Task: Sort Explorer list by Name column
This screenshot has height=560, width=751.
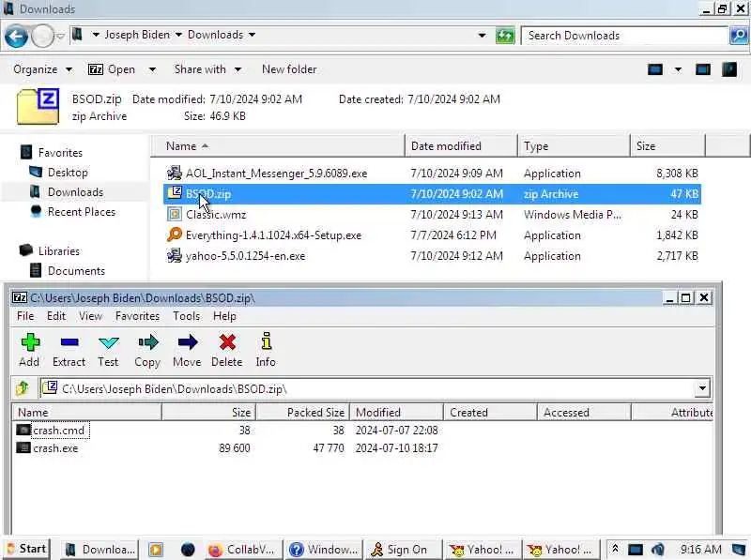Action: pos(278,146)
